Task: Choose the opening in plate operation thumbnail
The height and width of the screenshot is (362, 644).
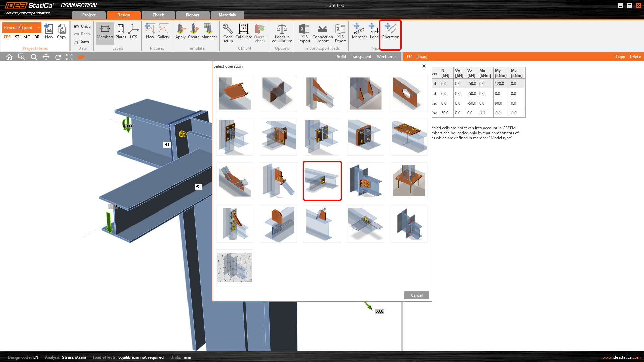Action: 409,94
